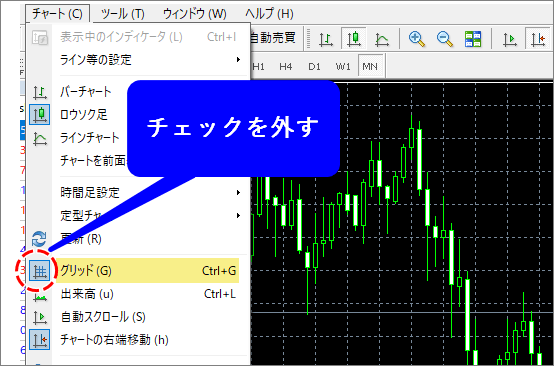Expand the 時間足設定 submenu arrow
Image resolution: width=554 pixels, height=366 pixels.
238,193
